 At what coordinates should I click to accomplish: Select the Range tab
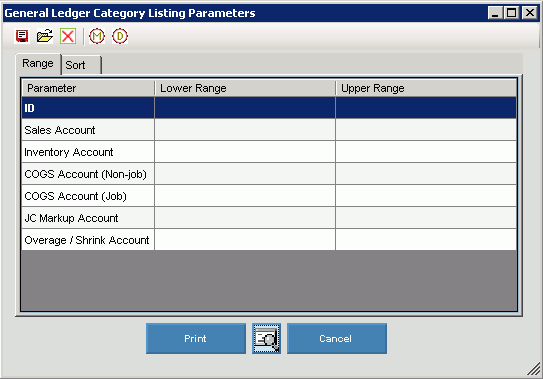pos(38,64)
